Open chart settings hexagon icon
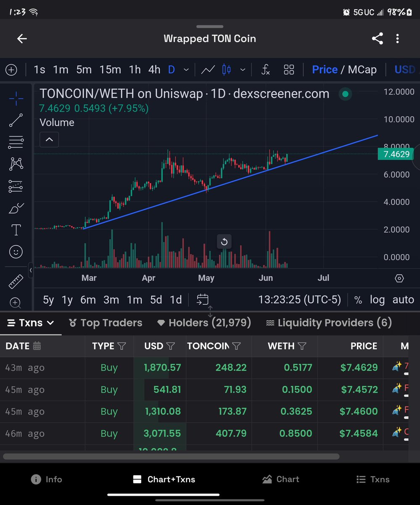420x505 pixels. [399, 278]
